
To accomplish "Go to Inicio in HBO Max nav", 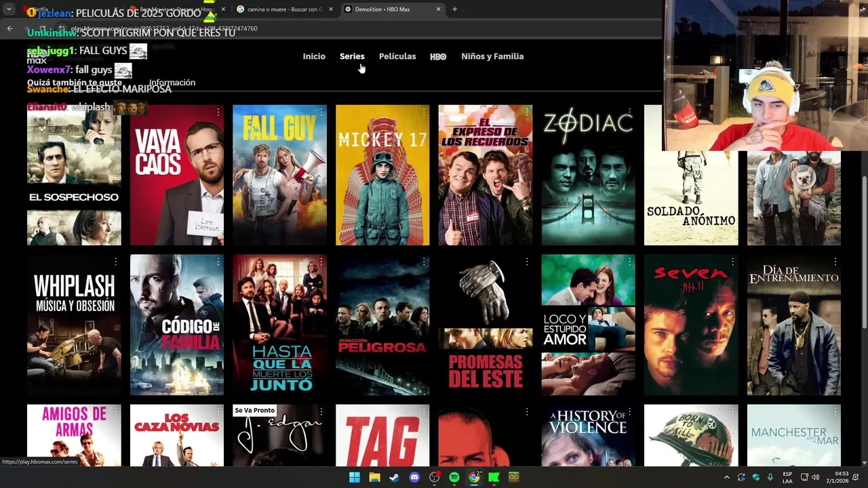I will [314, 56].
